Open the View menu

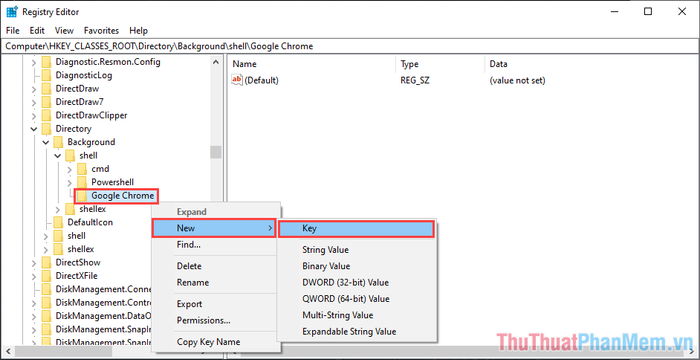[x=64, y=31]
